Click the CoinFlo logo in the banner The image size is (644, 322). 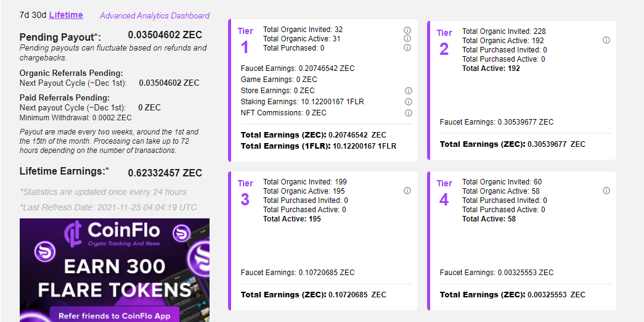114,233
